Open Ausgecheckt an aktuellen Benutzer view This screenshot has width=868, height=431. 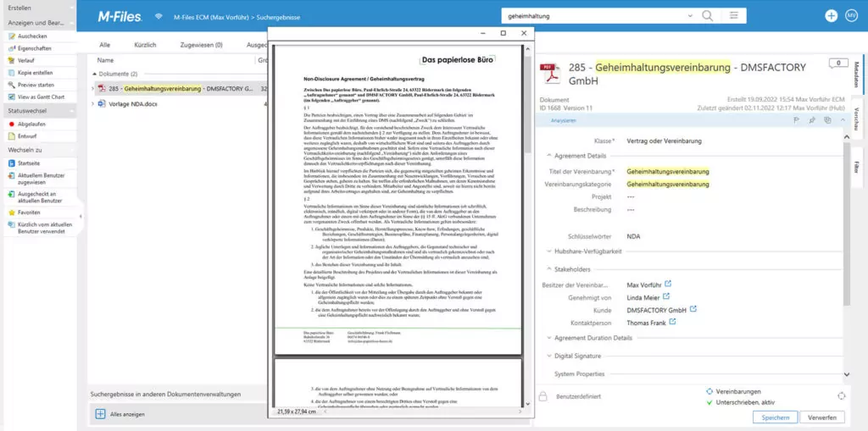tap(40, 197)
